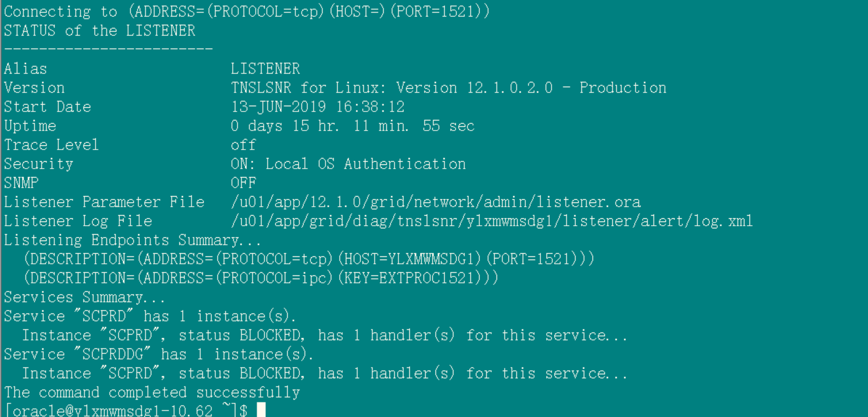Click the uptime value line
The image size is (868, 417).
click(353, 126)
